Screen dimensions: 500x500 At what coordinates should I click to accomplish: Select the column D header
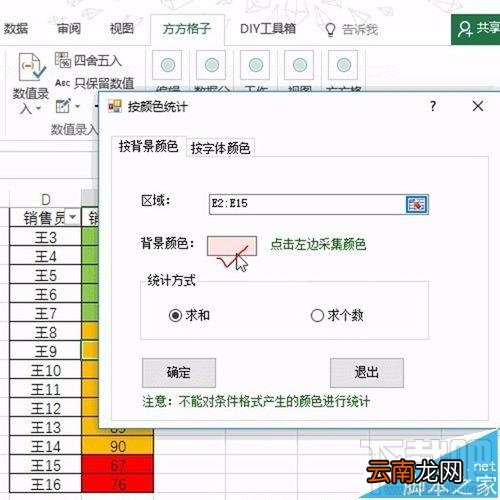[x=46, y=199]
